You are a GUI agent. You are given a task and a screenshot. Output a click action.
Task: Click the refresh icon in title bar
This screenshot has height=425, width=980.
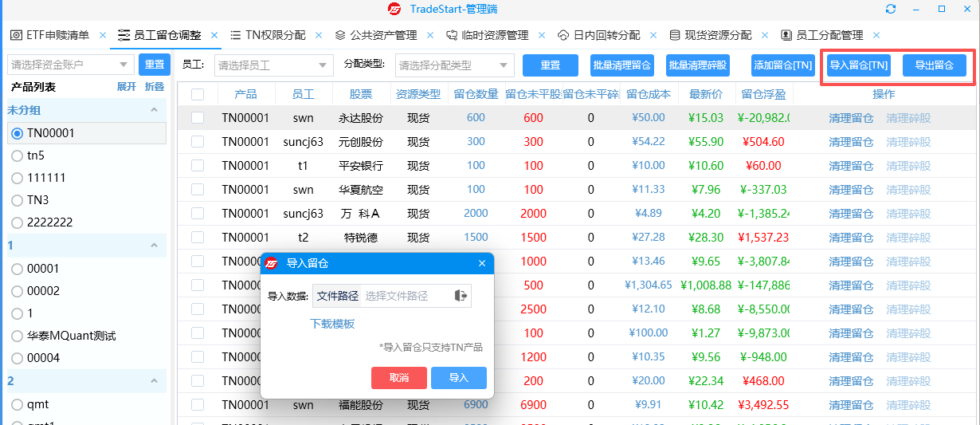pos(891,9)
